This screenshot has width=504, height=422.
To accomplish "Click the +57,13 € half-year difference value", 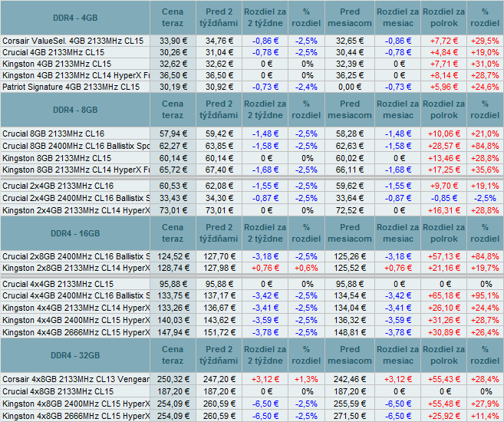I will point(444,256).
